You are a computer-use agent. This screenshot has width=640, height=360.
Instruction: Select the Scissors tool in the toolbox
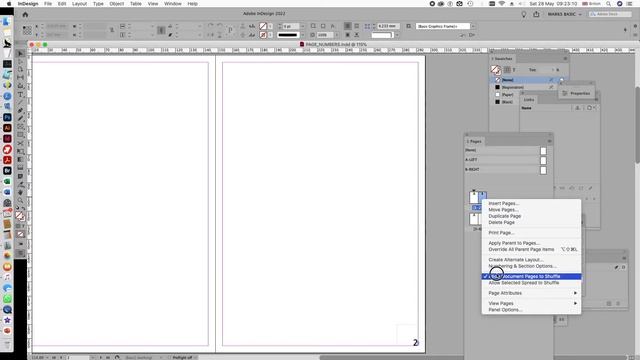[20, 143]
